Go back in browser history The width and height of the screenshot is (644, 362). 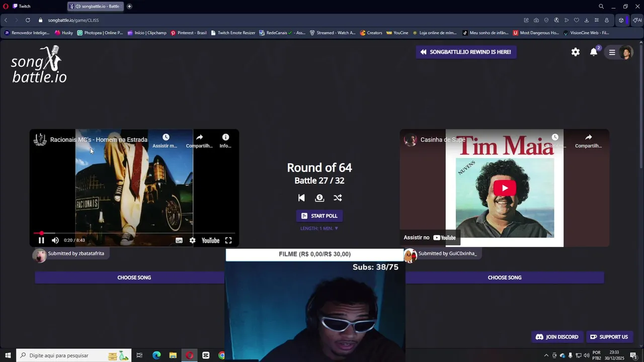(6, 20)
